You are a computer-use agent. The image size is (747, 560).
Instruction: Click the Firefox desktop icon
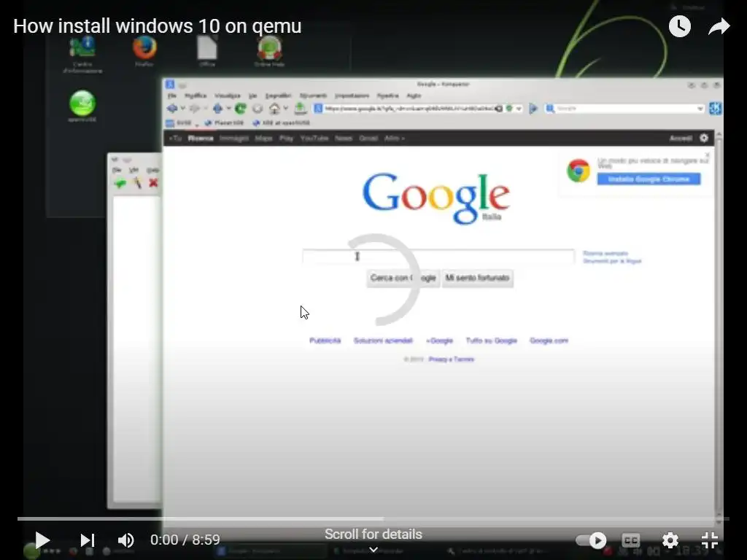pyautogui.click(x=144, y=50)
